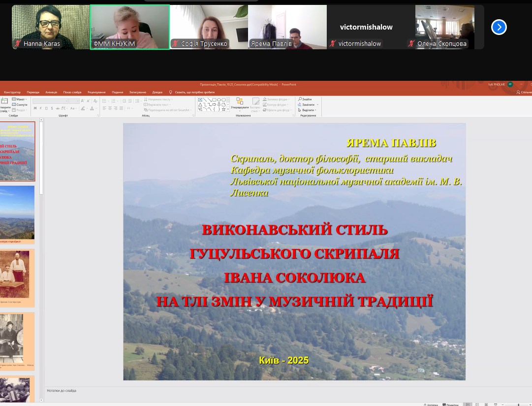This screenshot has height=406, width=532.
Task: Open Напрямок тексту text direction menu
Action: pyautogui.click(x=158, y=99)
